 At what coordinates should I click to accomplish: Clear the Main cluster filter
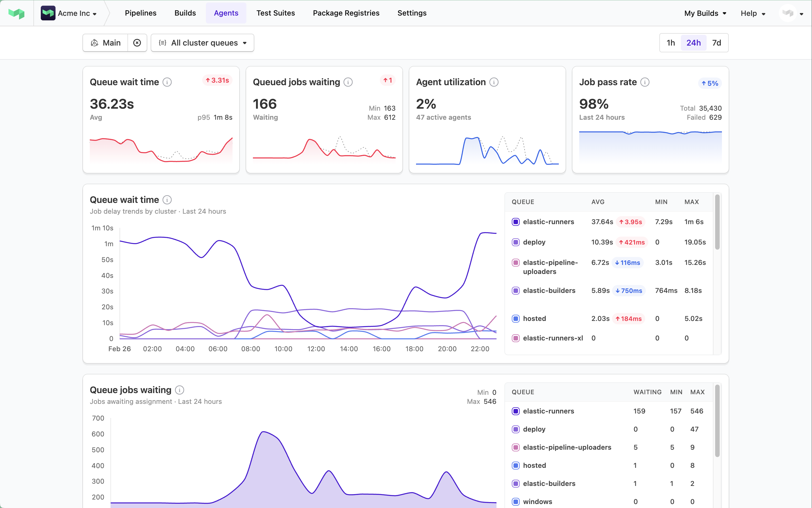point(137,43)
